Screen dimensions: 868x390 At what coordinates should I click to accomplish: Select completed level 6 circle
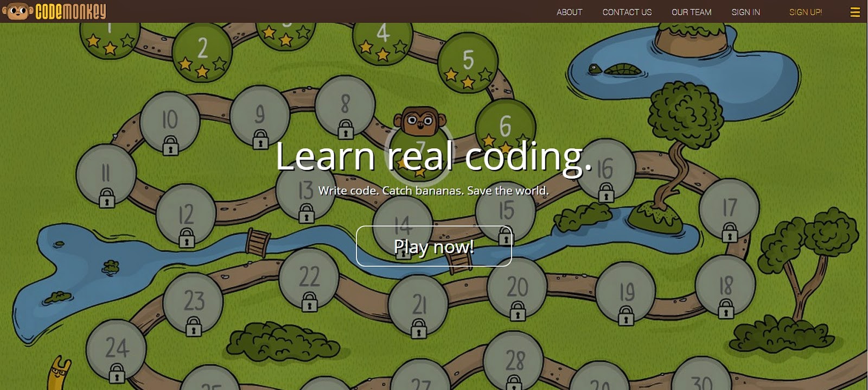click(x=505, y=128)
